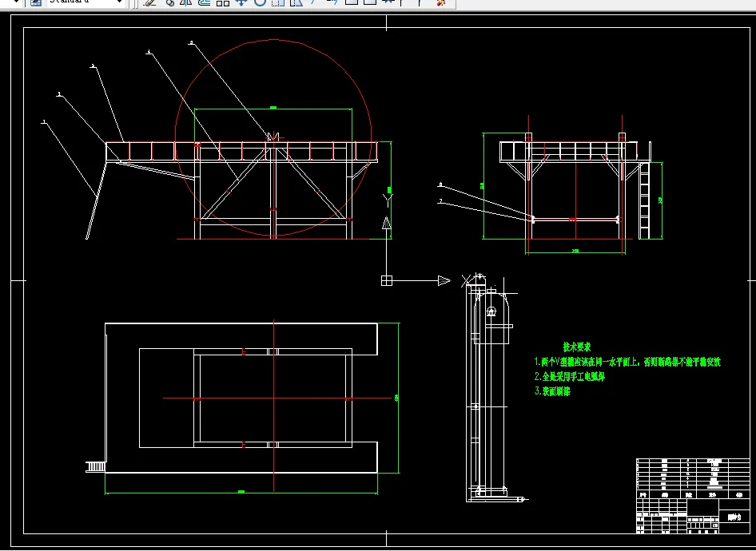
Task: Select the note 2.全是采用手工电弧焊
Action: tap(570, 376)
